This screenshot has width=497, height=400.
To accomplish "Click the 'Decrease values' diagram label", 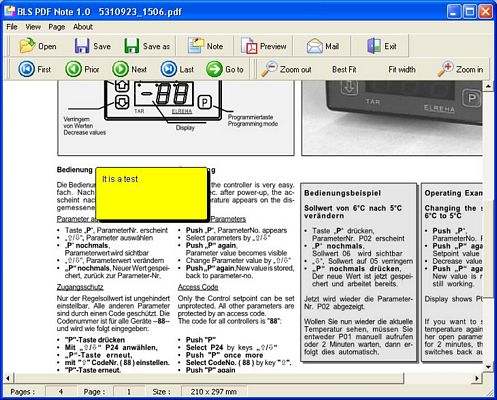I will click(85, 133).
